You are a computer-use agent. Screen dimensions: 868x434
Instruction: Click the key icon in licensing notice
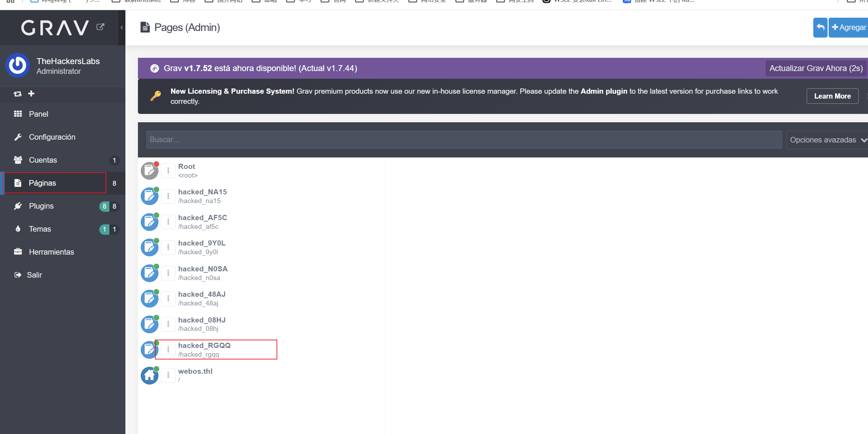tap(156, 96)
